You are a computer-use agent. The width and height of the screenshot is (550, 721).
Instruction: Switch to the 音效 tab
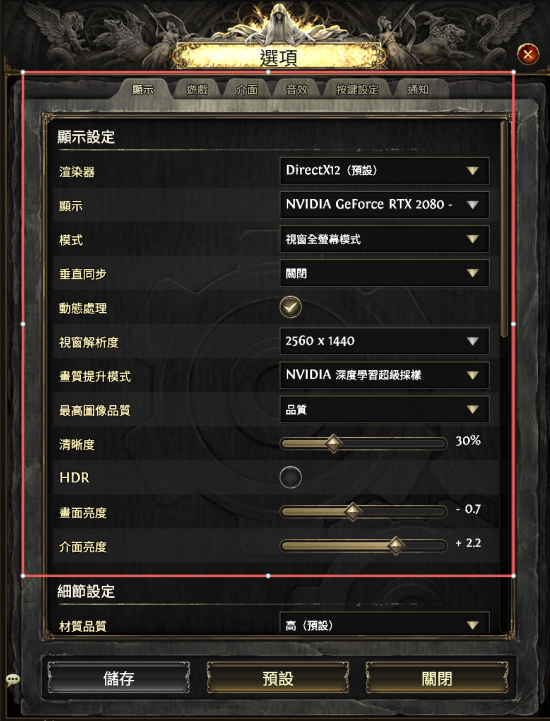tap(297, 89)
